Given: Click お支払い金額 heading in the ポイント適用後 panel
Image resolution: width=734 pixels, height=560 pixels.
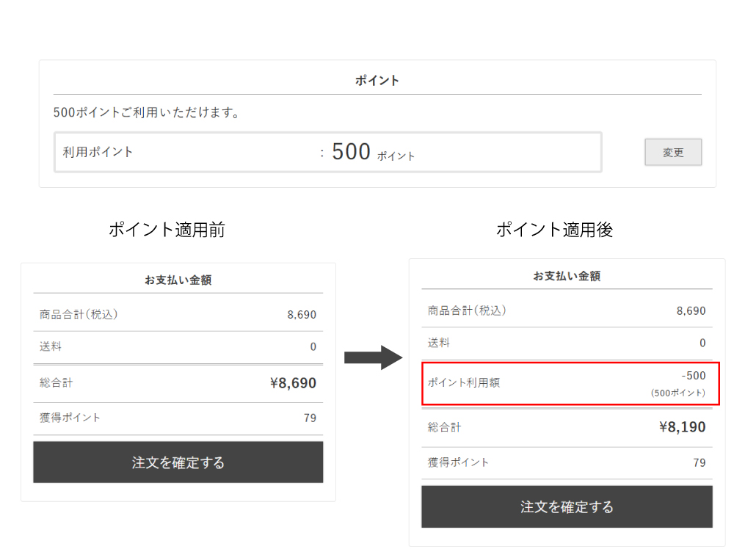Looking at the screenshot, I should 567,277.
